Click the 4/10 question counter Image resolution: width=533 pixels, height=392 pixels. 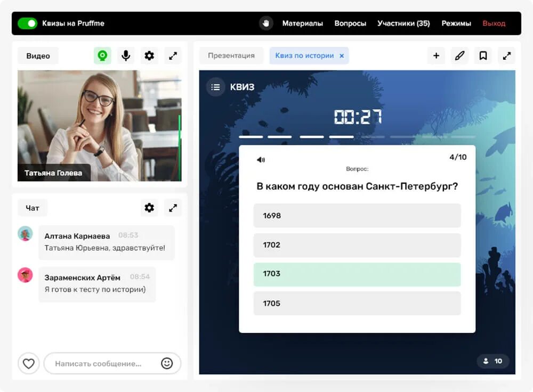458,157
